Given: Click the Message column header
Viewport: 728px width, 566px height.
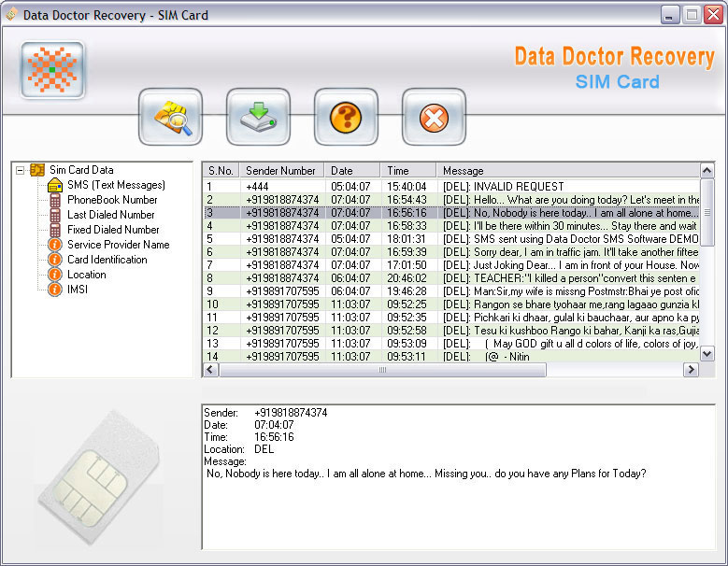Looking at the screenshot, I should [561, 171].
